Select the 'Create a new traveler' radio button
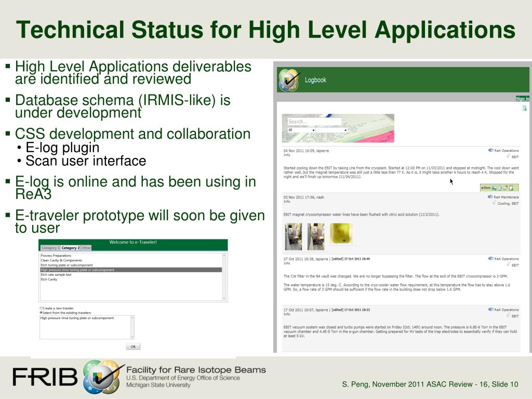The height and width of the screenshot is (399, 532). pos(42,308)
